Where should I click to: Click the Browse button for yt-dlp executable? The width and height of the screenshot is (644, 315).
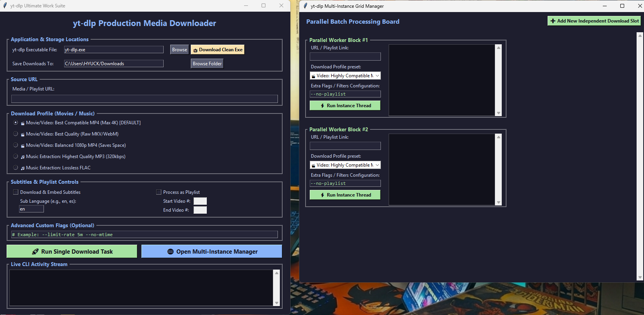(x=180, y=50)
